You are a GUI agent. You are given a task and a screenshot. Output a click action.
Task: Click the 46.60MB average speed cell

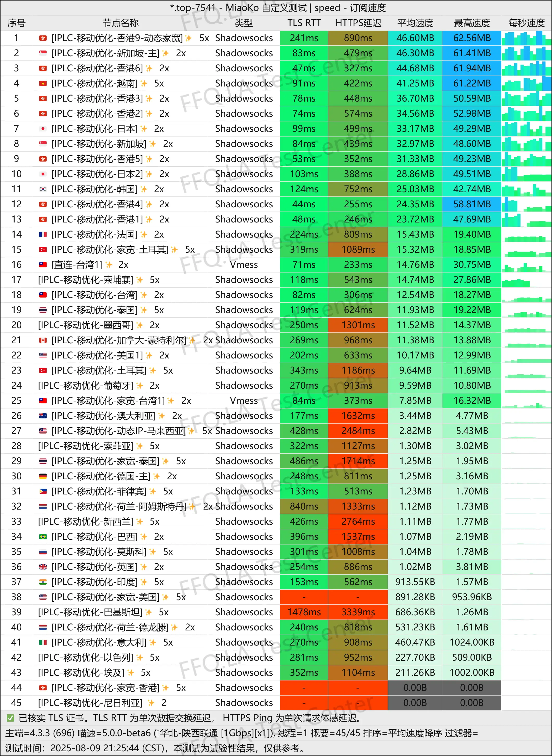click(415, 38)
